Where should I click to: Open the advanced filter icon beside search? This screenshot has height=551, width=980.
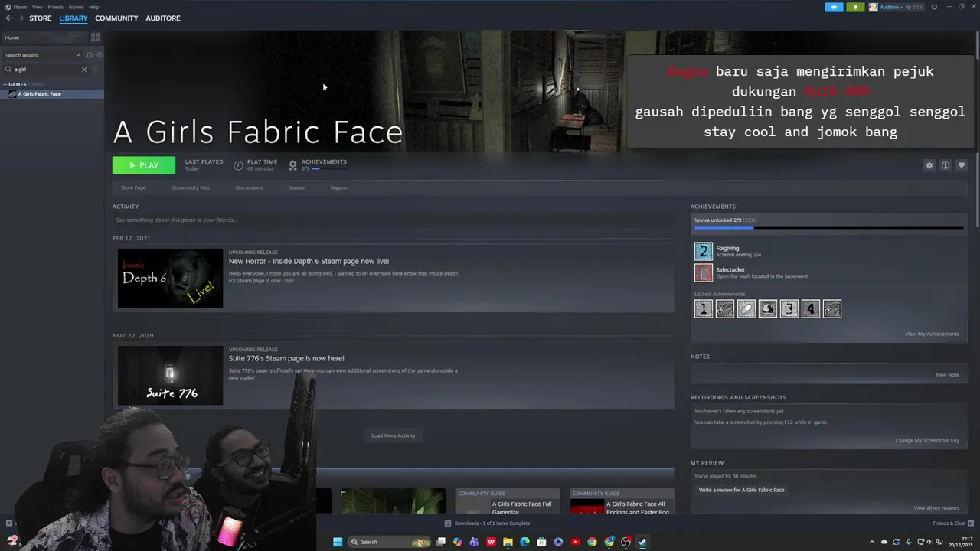coord(96,70)
